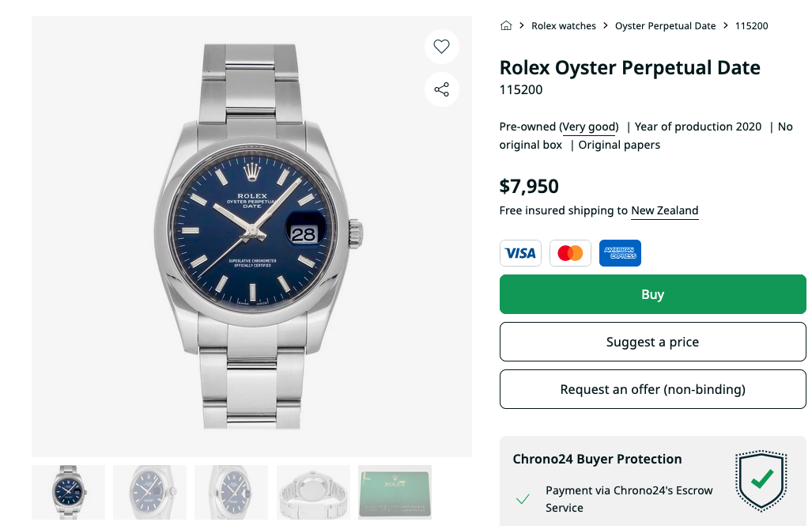Open Oyster Perpetual Date breadcrumb
This screenshot has height=526, width=812.
pyautogui.click(x=665, y=26)
